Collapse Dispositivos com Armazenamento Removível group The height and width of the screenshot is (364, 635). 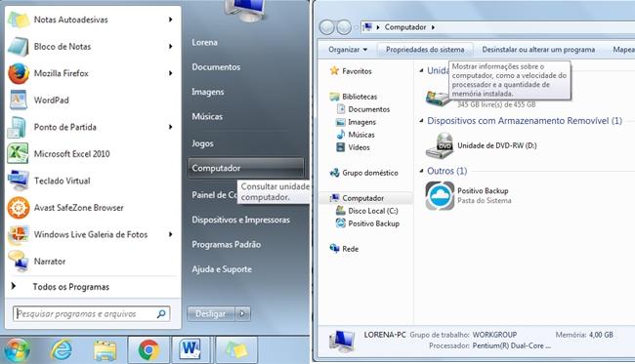point(421,121)
